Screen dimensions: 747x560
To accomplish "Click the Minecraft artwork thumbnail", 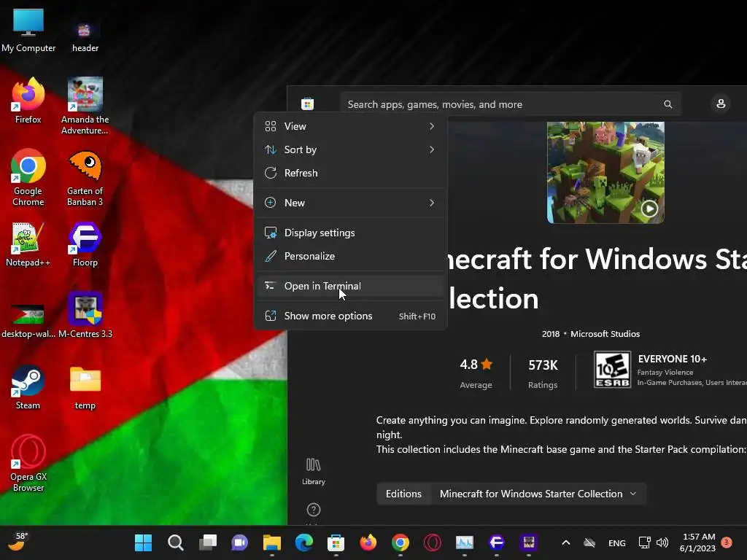I will (x=605, y=172).
